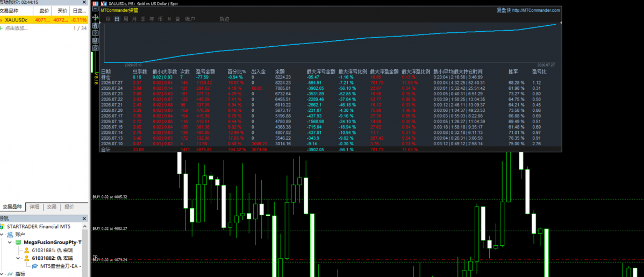
Task: Switch to the 月 monthly period view
Action: pos(134,19)
